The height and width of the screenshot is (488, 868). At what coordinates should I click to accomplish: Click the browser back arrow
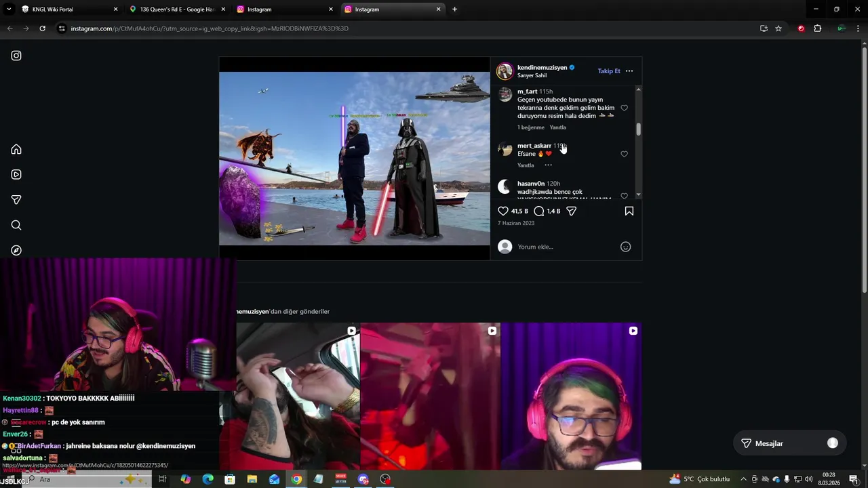pos(9,28)
